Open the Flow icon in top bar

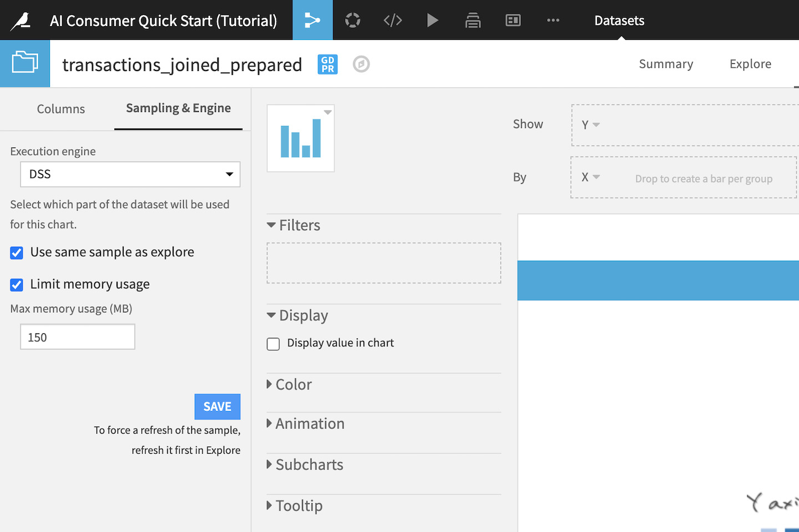312,20
